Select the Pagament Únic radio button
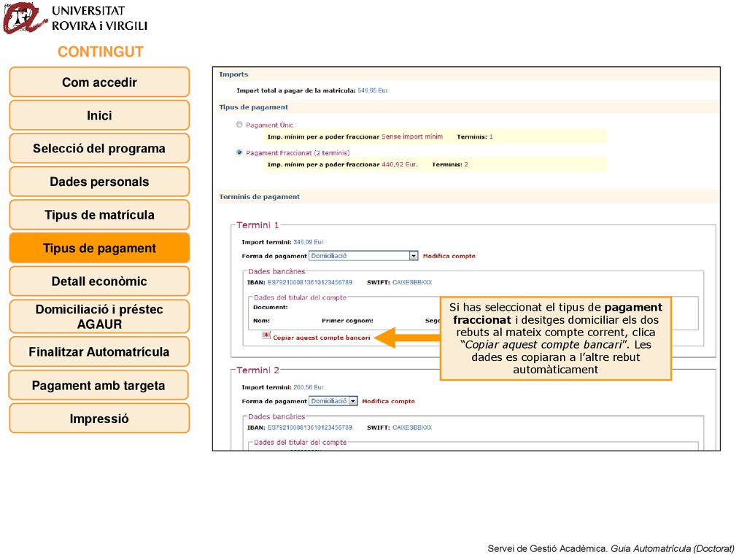This screenshot has width=747, height=560. [239, 125]
